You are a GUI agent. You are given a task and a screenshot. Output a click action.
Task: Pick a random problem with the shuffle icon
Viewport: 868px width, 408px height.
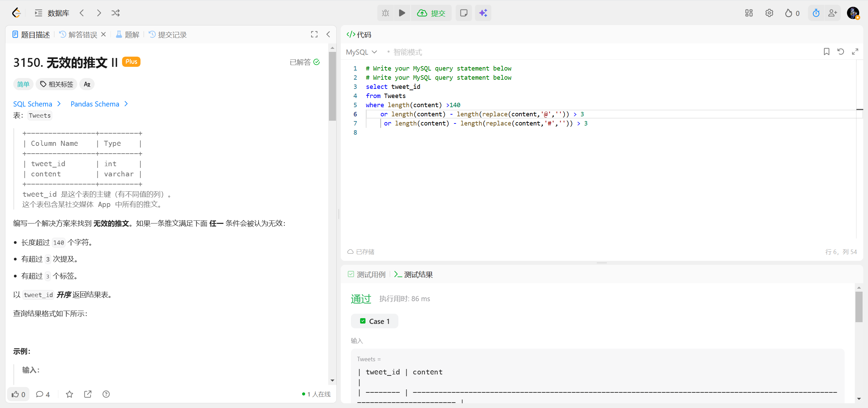pyautogui.click(x=115, y=13)
